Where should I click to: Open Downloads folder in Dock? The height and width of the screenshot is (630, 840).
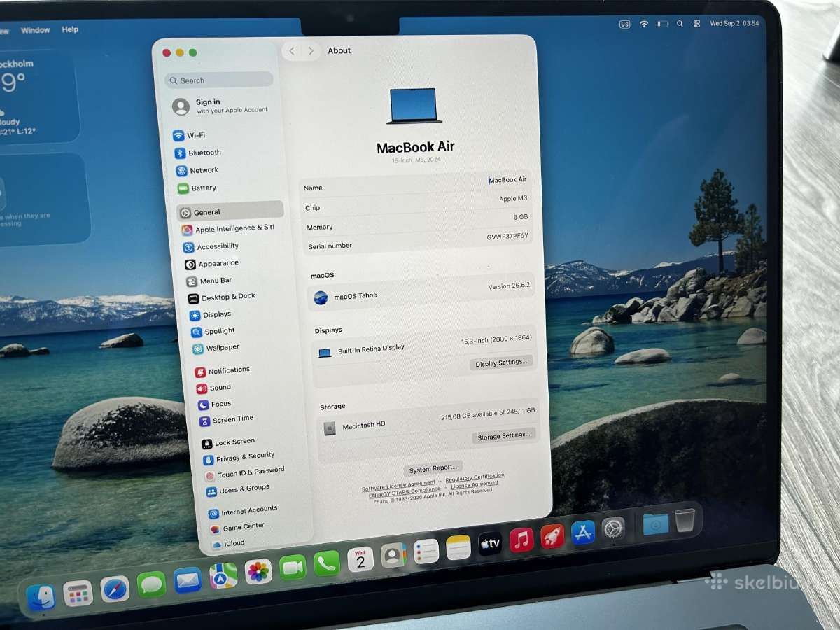655,524
